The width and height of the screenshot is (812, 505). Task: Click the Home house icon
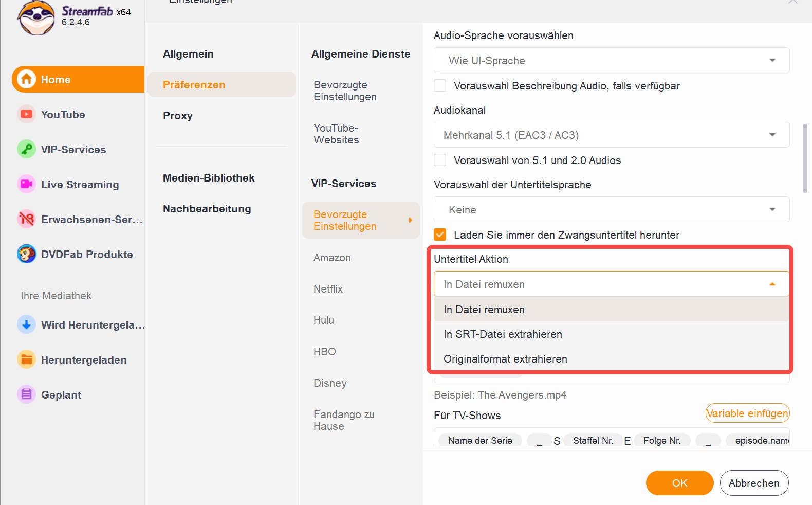(x=26, y=79)
